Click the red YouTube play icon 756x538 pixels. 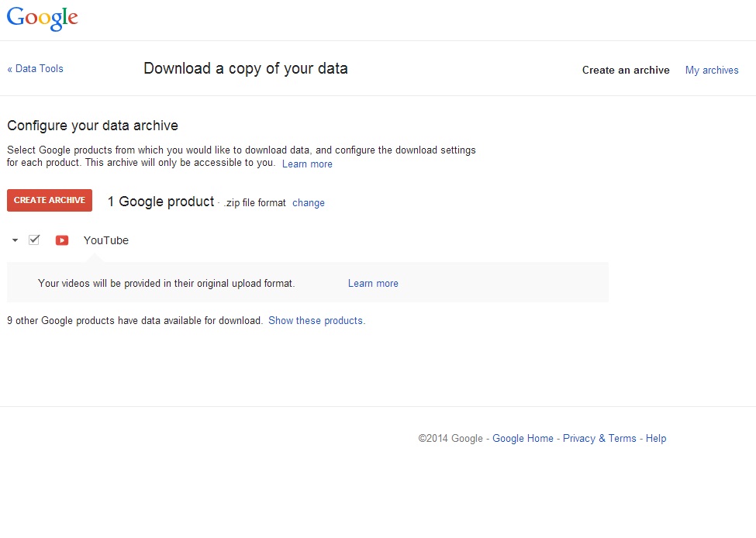[x=62, y=240]
